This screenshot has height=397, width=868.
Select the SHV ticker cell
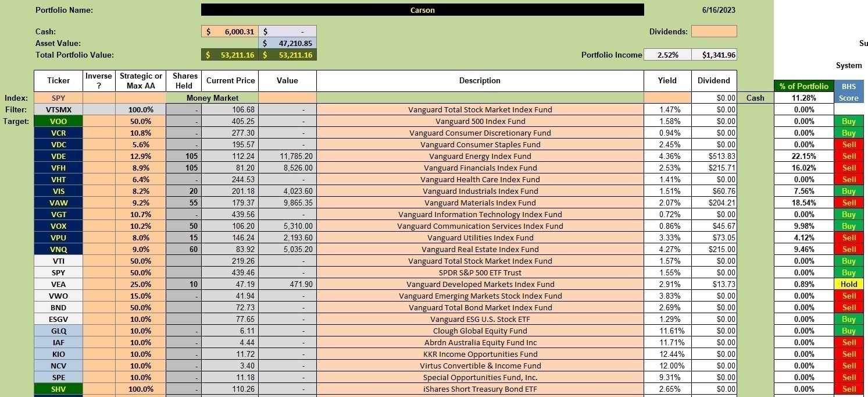point(58,389)
